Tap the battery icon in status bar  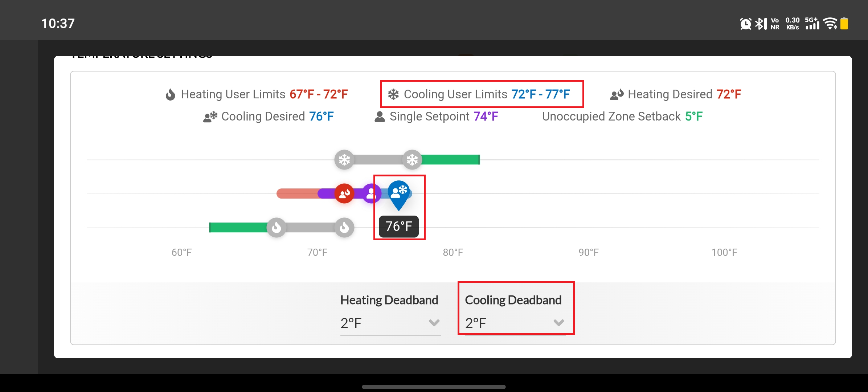pos(844,24)
